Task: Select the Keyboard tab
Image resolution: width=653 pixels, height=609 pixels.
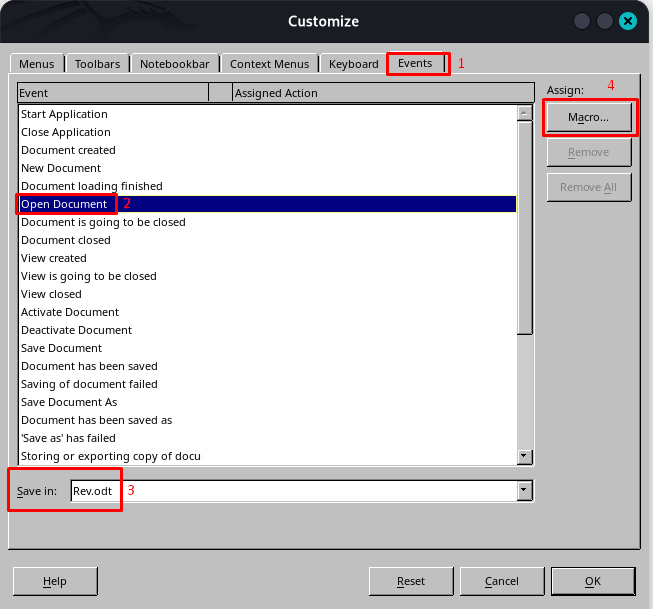Action: point(353,64)
